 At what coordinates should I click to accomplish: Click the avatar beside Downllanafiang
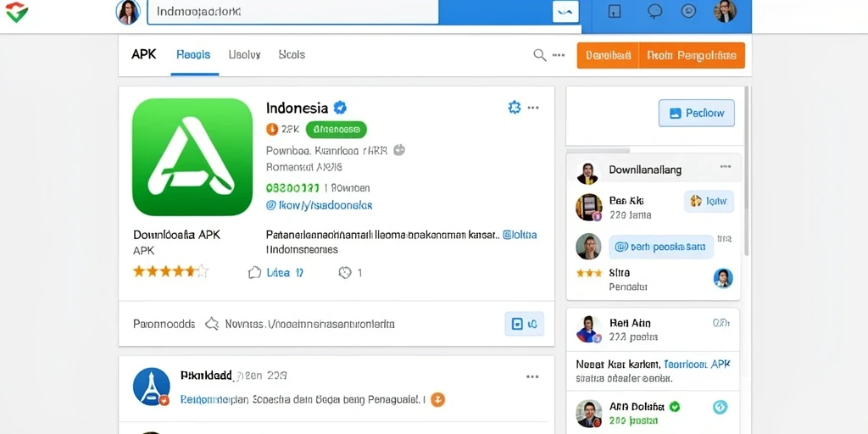pyautogui.click(x=587, y=173)
